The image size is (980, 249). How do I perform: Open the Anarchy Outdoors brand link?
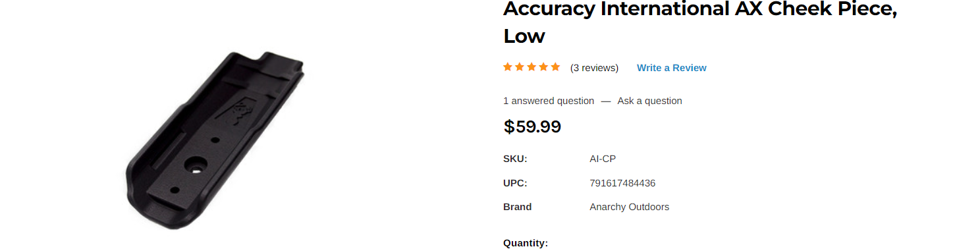click(629, 207)
